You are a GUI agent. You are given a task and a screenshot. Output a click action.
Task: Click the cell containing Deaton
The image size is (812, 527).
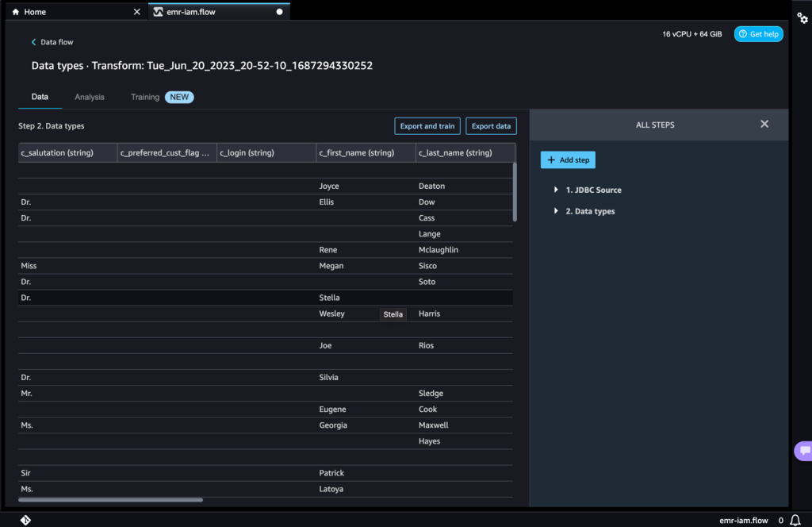click(465, 186)
